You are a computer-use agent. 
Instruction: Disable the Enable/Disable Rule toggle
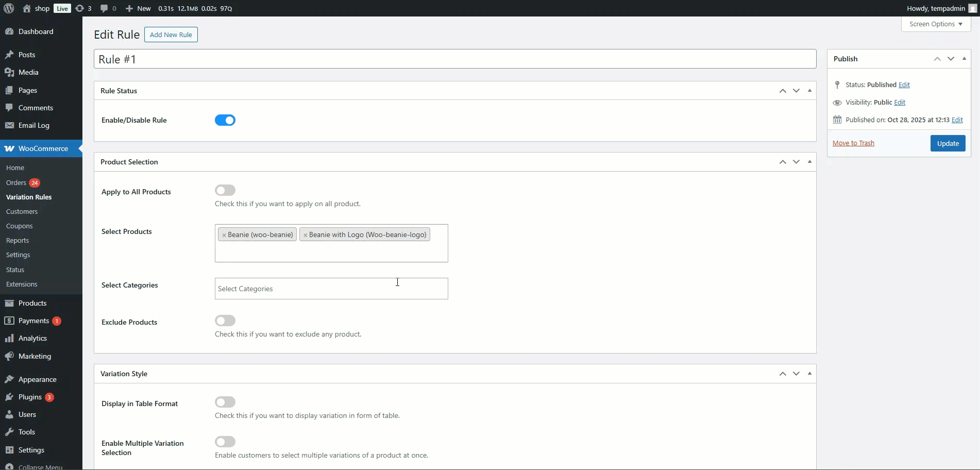click(x=225, y=120)
